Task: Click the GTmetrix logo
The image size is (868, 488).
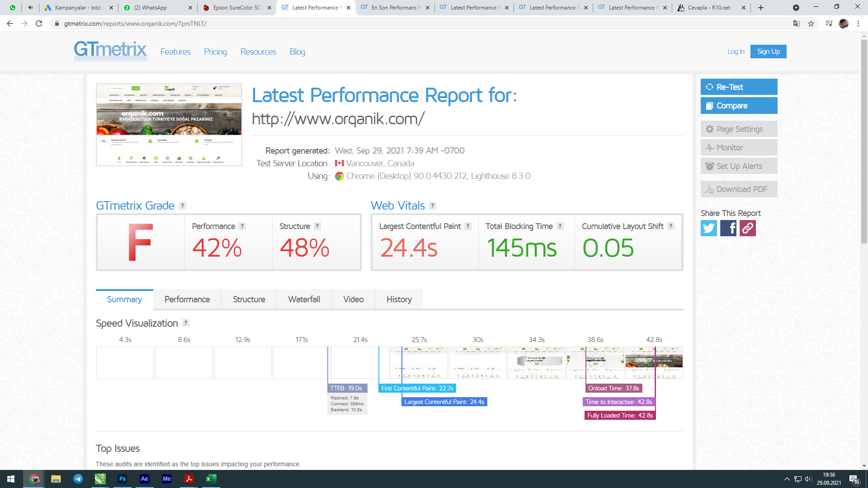Action: 110,51
